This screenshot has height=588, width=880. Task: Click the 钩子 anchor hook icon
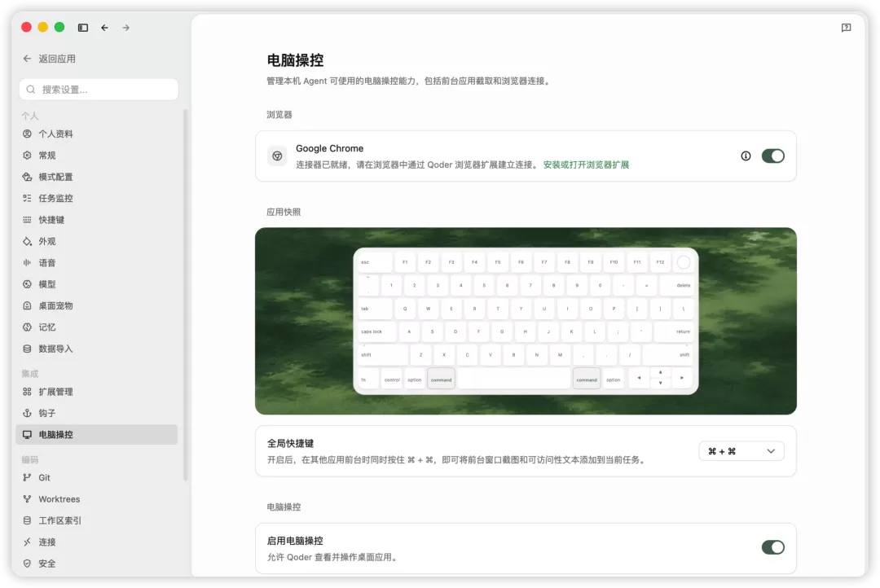pos(27,413)
